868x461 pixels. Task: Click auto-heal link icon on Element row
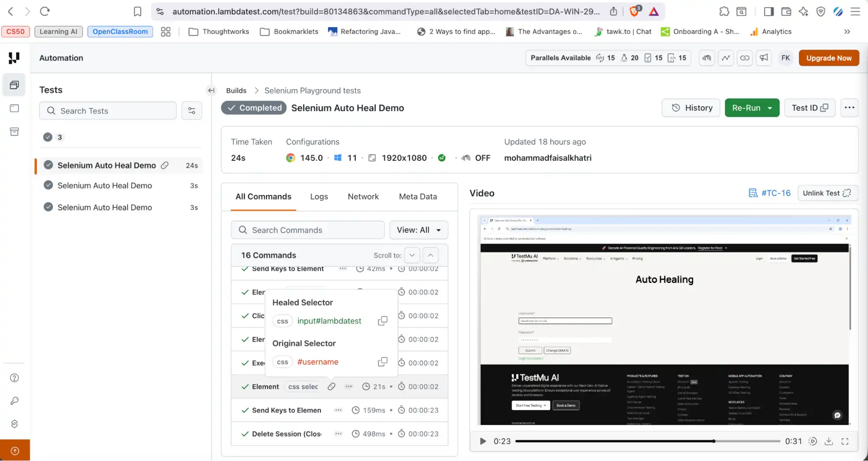click(x=331, y=387)
